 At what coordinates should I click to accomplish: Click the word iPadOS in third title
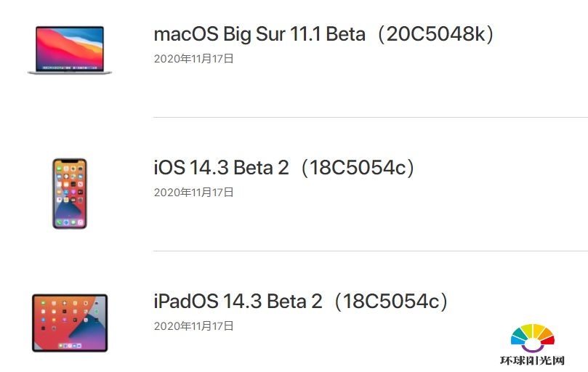[186, 301]
